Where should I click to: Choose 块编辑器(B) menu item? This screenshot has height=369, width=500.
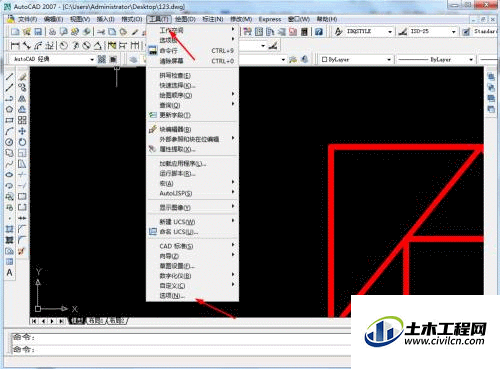tap(193, 129)
